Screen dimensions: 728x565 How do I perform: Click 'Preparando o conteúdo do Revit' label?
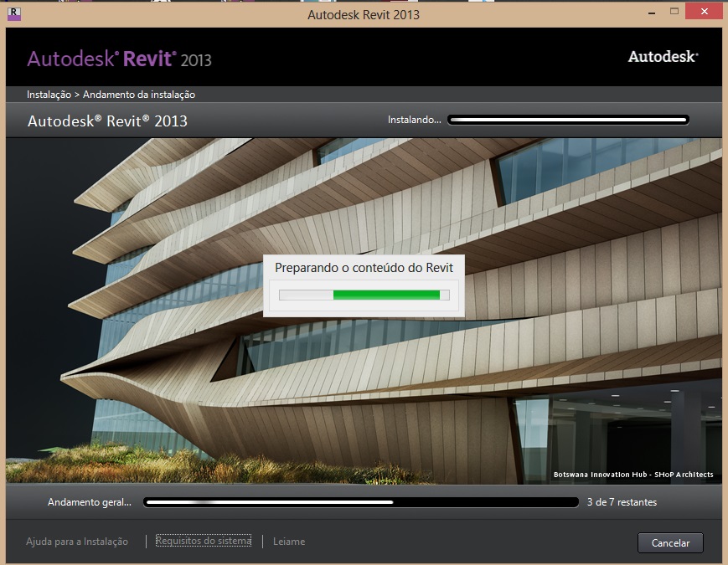point(364,268)
